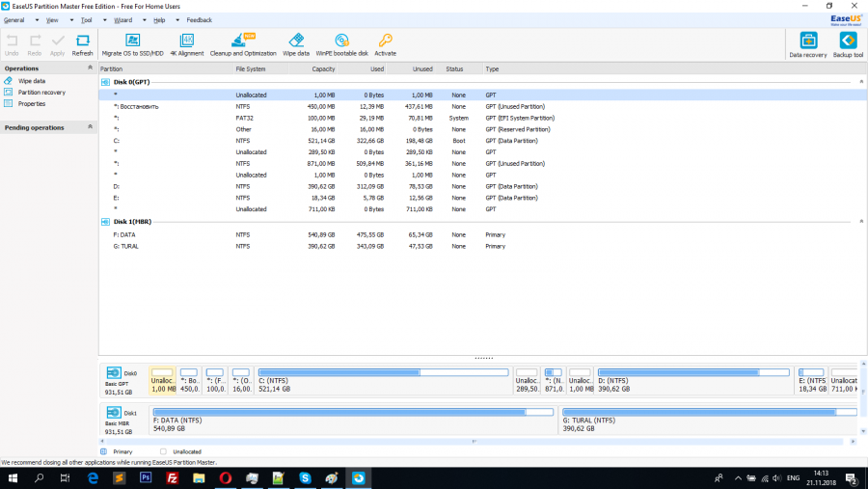The image size is (868, 489).
Task: Open the Backup tool
Action: click(848, 45)
